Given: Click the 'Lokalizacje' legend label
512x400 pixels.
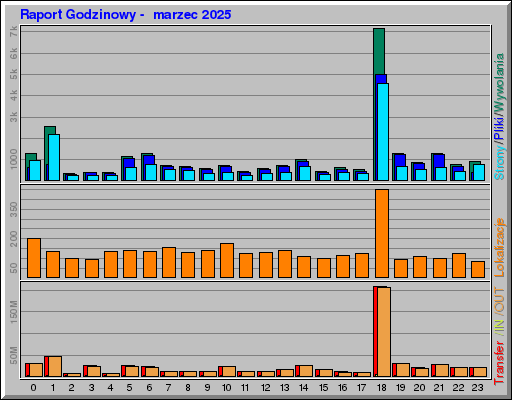Looking at the screenshot, I should [499, 247].
